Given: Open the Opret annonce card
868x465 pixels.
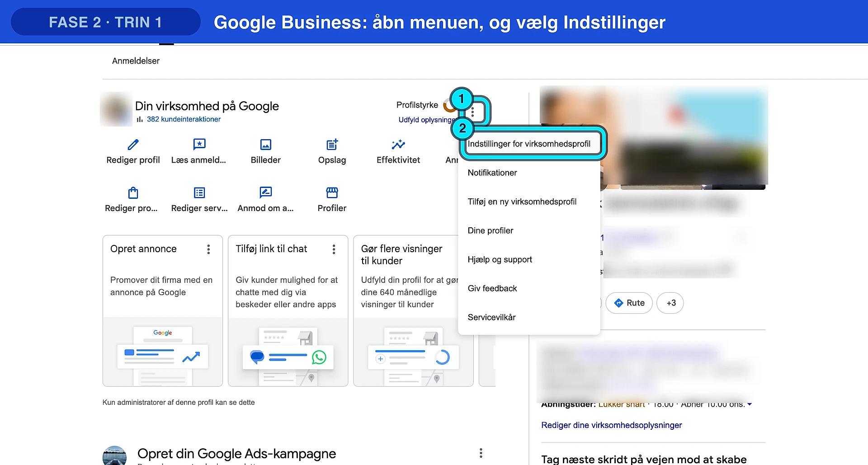Looking at the screenshot, I should coord(163,311).
